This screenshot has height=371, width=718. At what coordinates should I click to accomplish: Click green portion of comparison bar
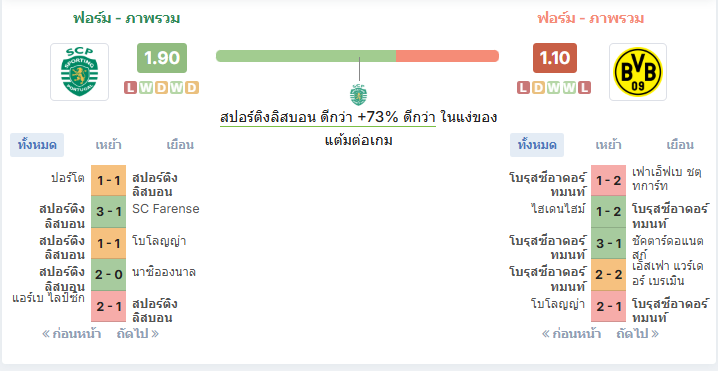[306, 56]
